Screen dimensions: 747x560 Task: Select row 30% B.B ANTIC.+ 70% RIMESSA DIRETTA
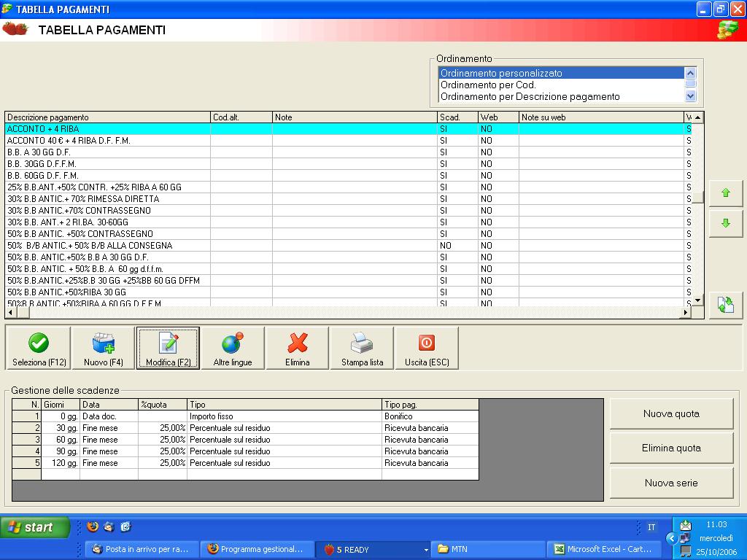348,198
